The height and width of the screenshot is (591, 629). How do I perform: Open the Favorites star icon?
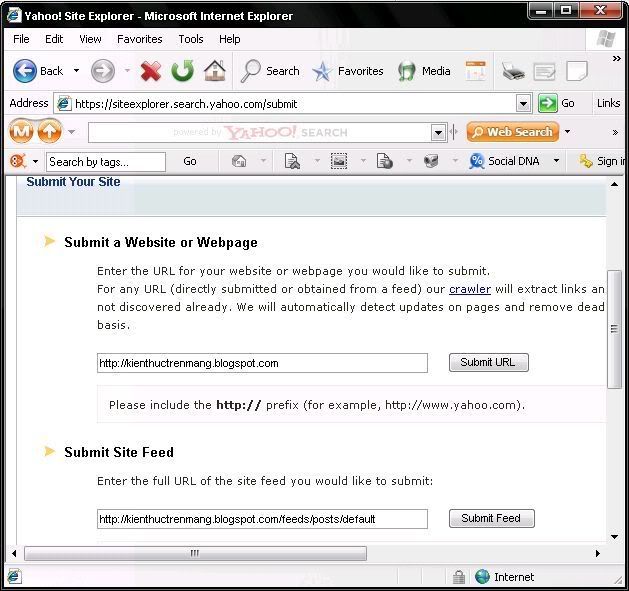(x=322, y=71)
